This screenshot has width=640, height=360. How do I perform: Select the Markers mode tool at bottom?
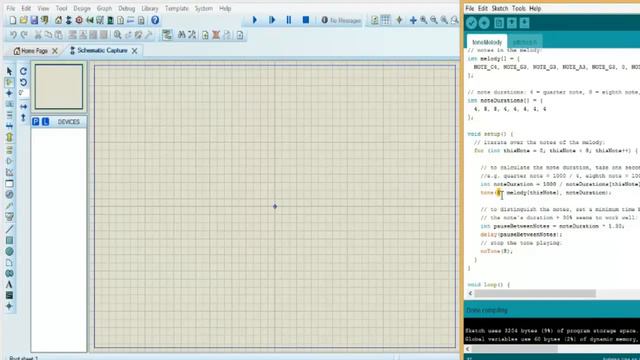tap(9, 307)
